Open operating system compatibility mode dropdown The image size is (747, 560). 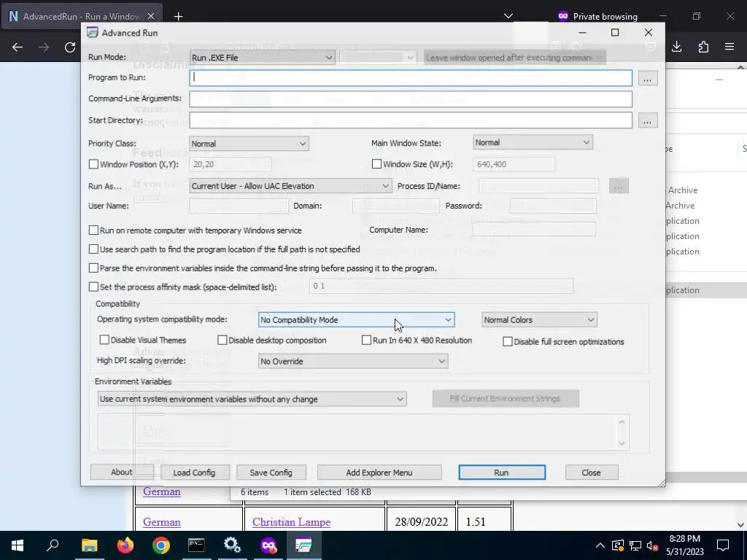click(356, 320)
